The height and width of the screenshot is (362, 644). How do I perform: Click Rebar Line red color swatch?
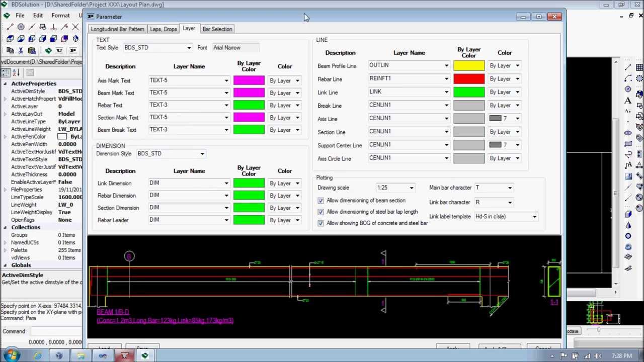(469, 79)
